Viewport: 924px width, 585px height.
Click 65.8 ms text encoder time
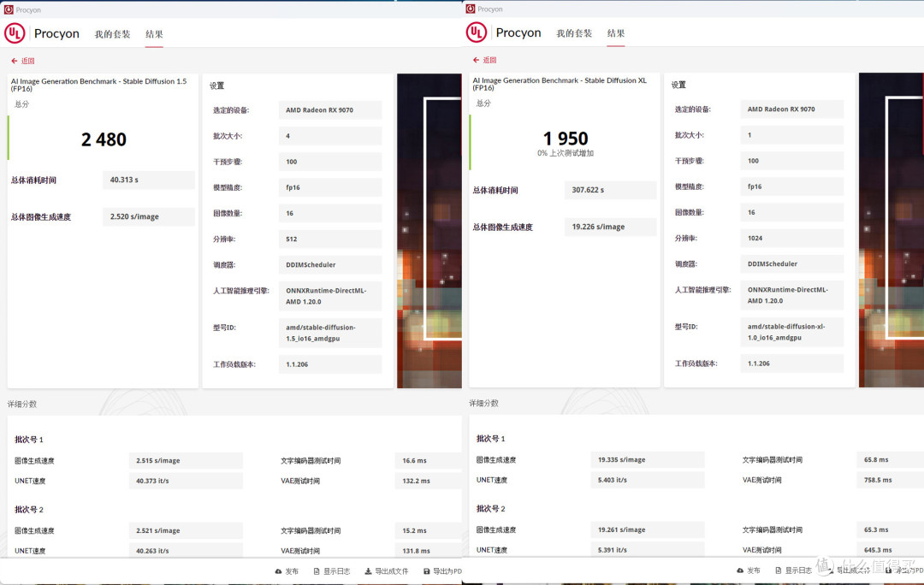pos(890,459)
